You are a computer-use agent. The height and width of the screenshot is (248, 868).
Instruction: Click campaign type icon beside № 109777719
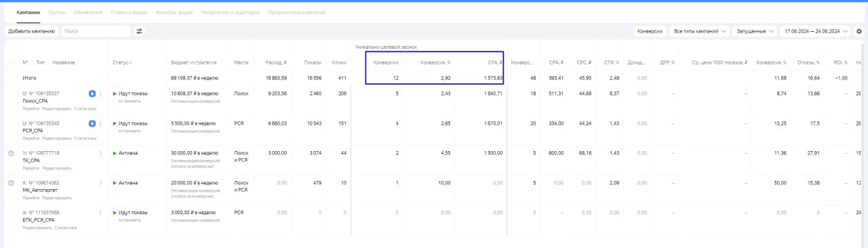click(x=25, y=153)
